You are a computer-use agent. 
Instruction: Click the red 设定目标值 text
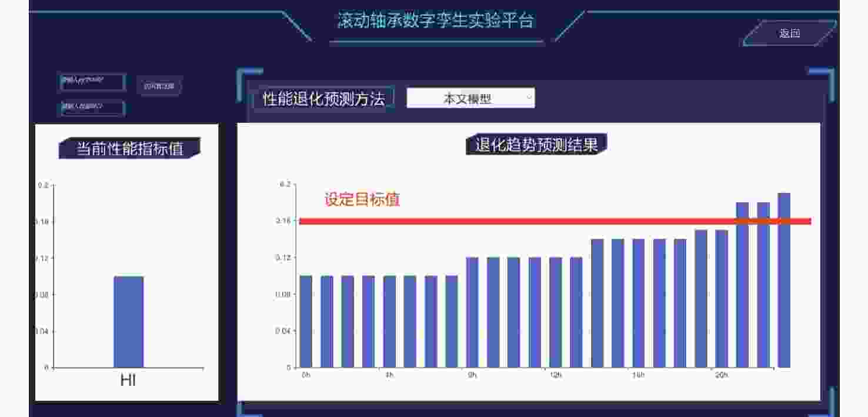click(x=362, y=199)
